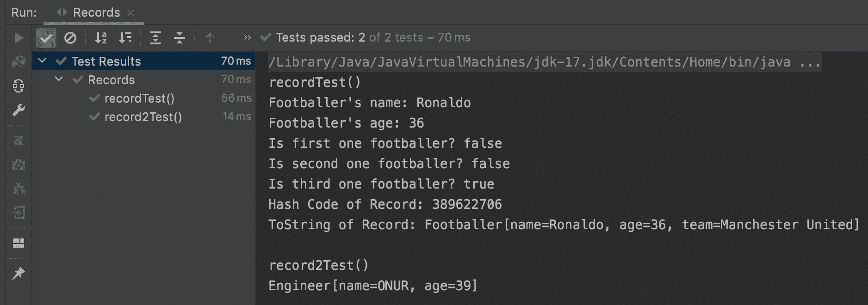Collapse the Records tree node
The width and height of the screenshot is (868, 305).
(x=58, y=79)
